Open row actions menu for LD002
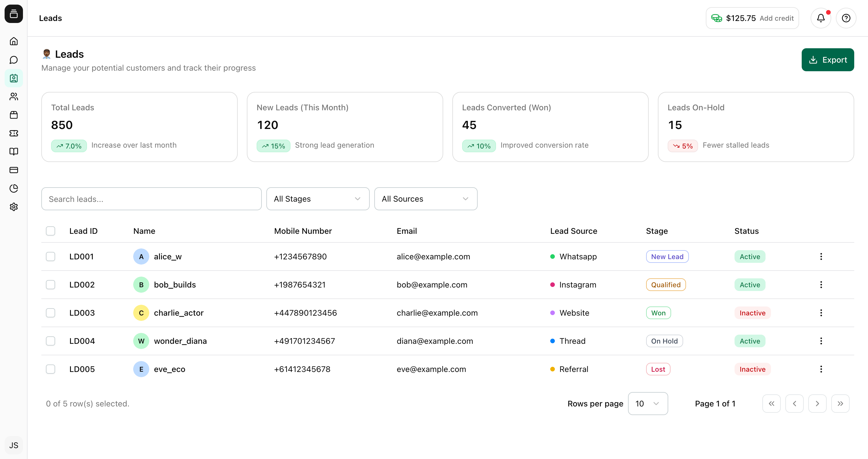Viewport: 868px width, 459px height. 821,285
